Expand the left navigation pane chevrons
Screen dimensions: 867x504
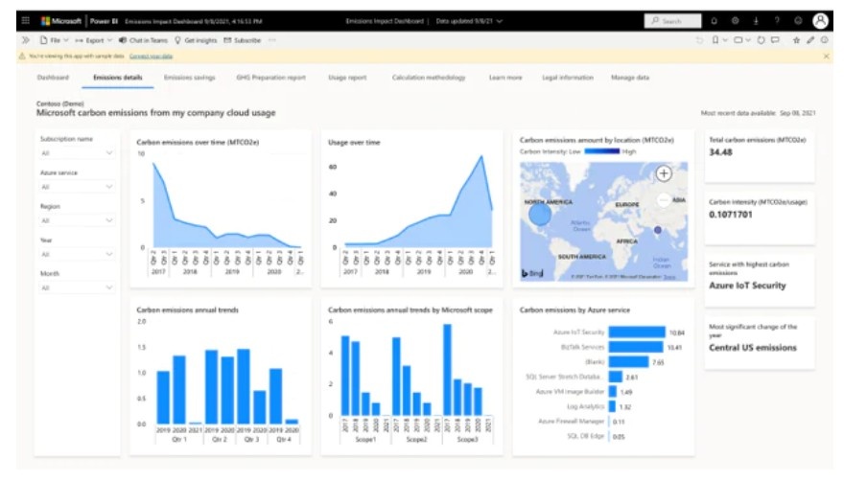pyautogui.click(x=26, y=40)
